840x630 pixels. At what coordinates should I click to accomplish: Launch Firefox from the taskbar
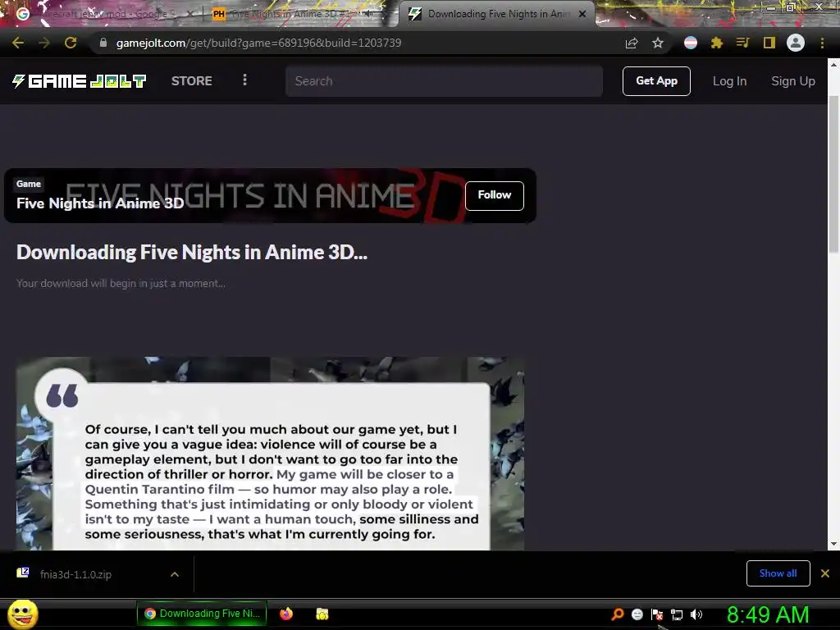pos(286,614)
